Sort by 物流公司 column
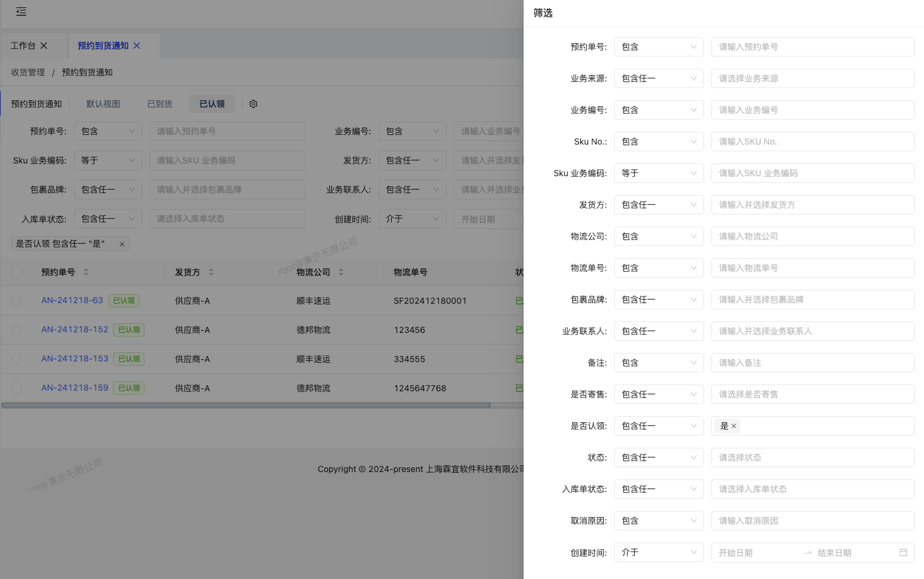This screenshot has height=579, width=924. [x=341, y=272]
